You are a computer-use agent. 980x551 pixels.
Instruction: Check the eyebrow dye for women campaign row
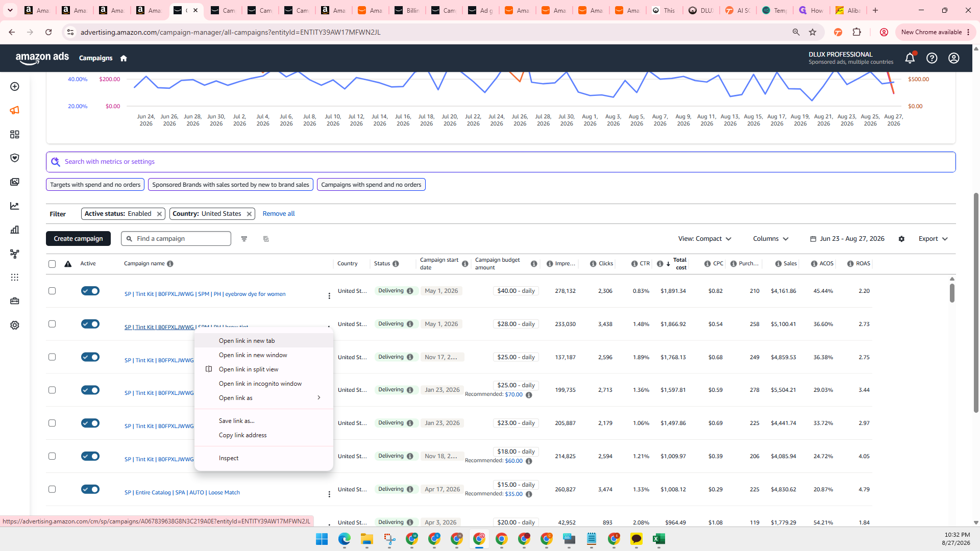click(52, 291)
